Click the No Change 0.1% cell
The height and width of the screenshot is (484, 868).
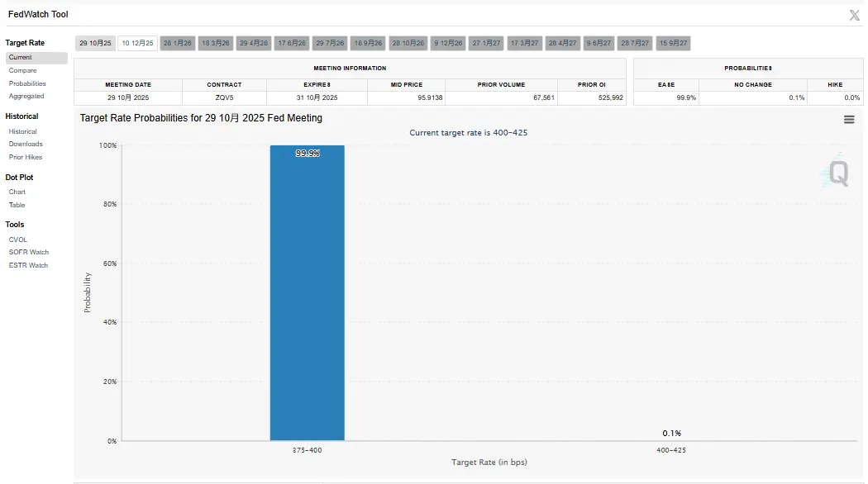[x=753, y=98]
